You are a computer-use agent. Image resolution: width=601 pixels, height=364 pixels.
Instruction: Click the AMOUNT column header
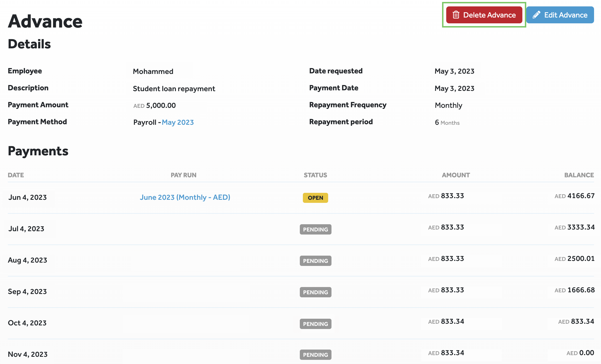456,175
